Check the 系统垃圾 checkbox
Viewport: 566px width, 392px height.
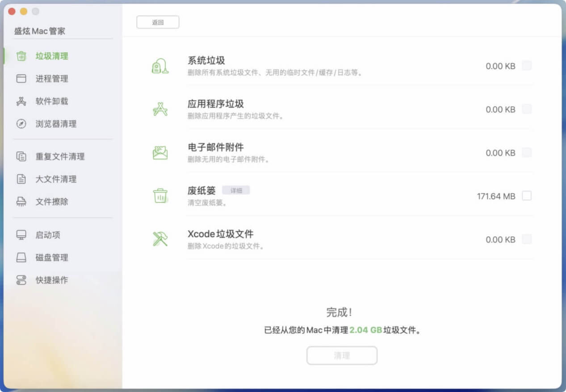pyautogui.click(x=527, y=65)
